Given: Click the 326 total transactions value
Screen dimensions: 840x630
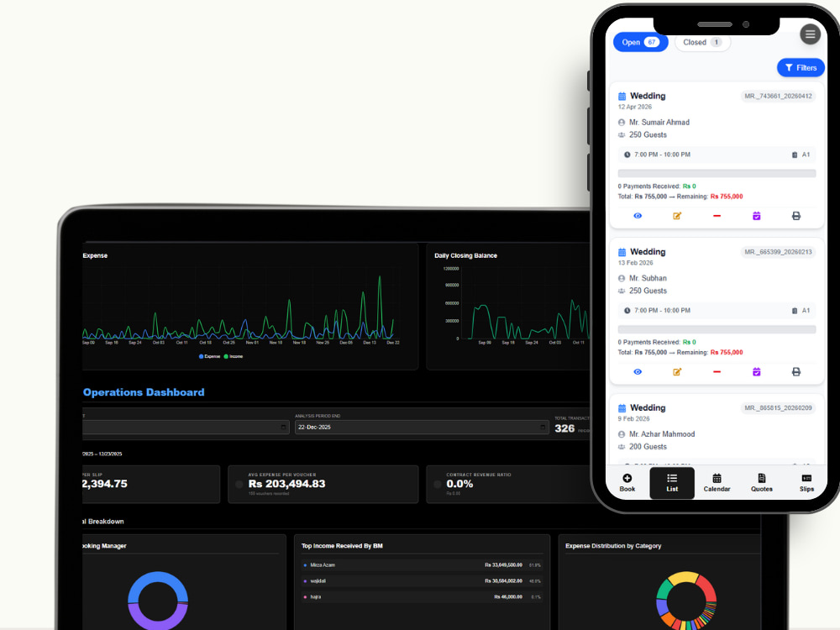Looking at the screenshot, I should pos(564,428).
